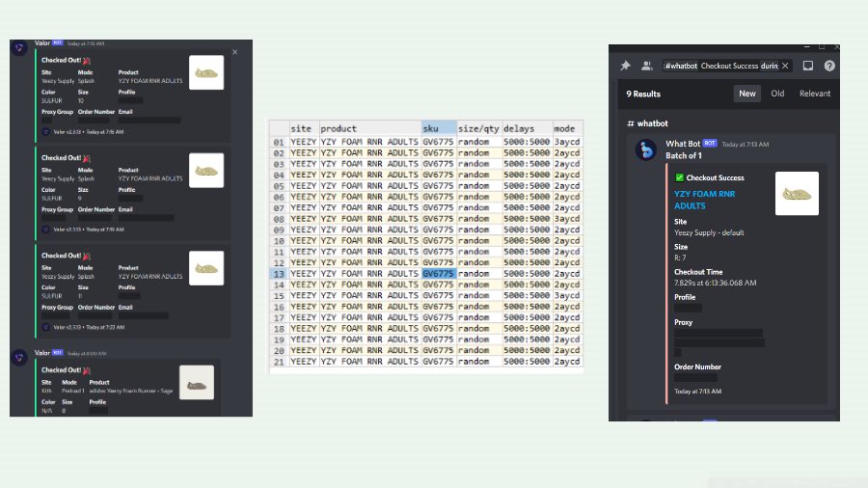Click the product cell in row 20
Viewport: 868px width, 488px height.
click(369, 350)
